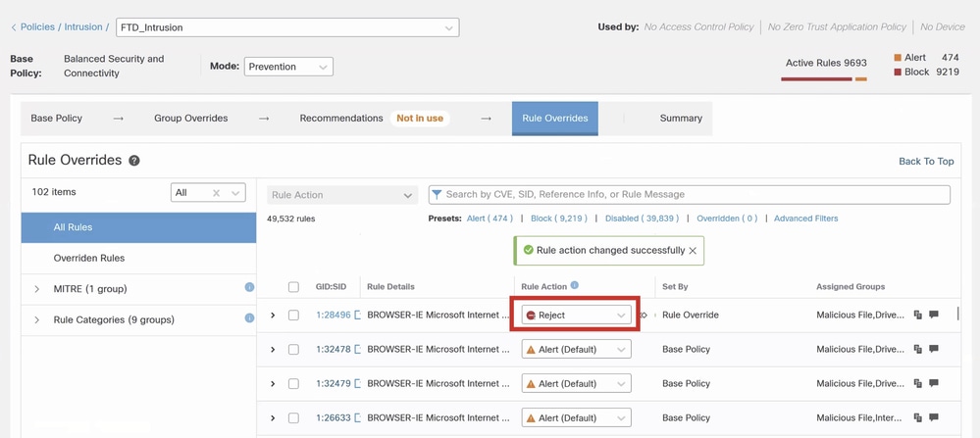Screen dimensions: 980x438
Task: Switch to the Summary step tab
Action: 681,118
